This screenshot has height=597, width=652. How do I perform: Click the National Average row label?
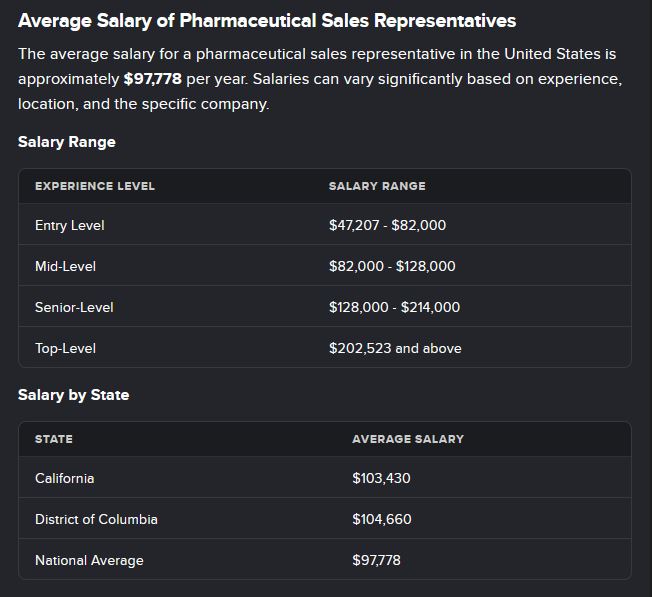89,560
